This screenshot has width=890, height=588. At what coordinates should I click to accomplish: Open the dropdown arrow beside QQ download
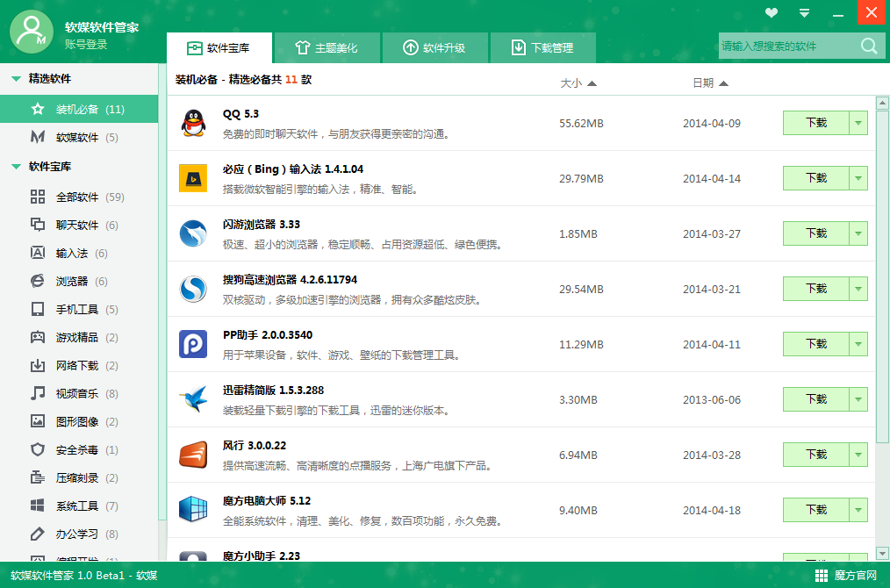tap(858, 124)
